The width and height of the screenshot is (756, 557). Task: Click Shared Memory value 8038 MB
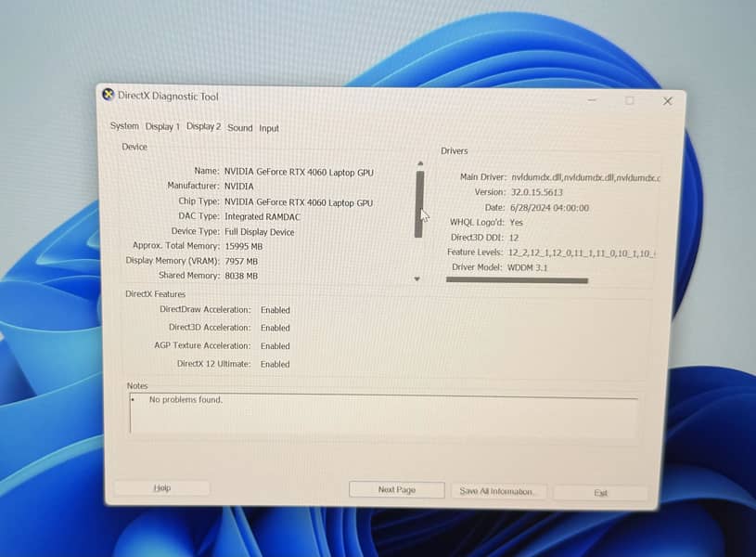241,276
